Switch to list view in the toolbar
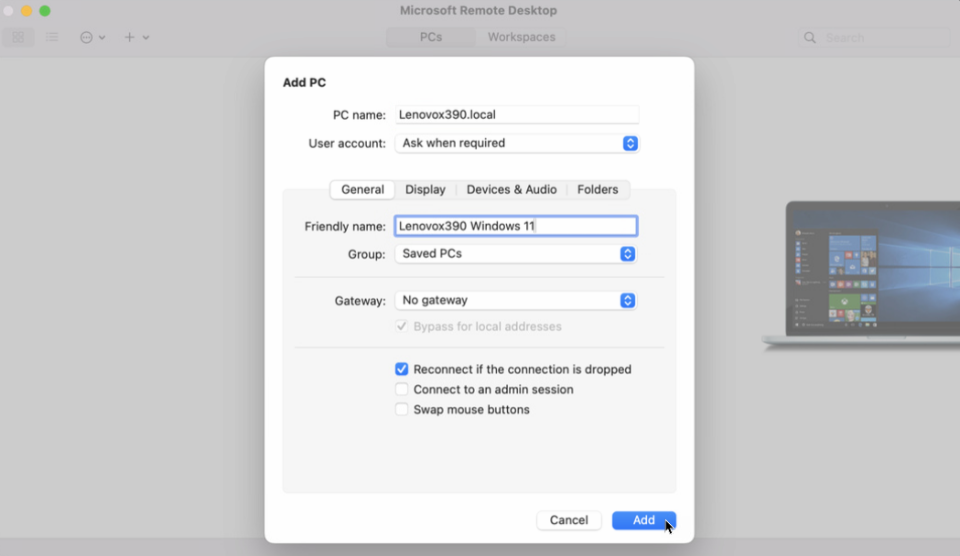The width and height of the screenshot is (960, 556). click(x=52, y=37)
